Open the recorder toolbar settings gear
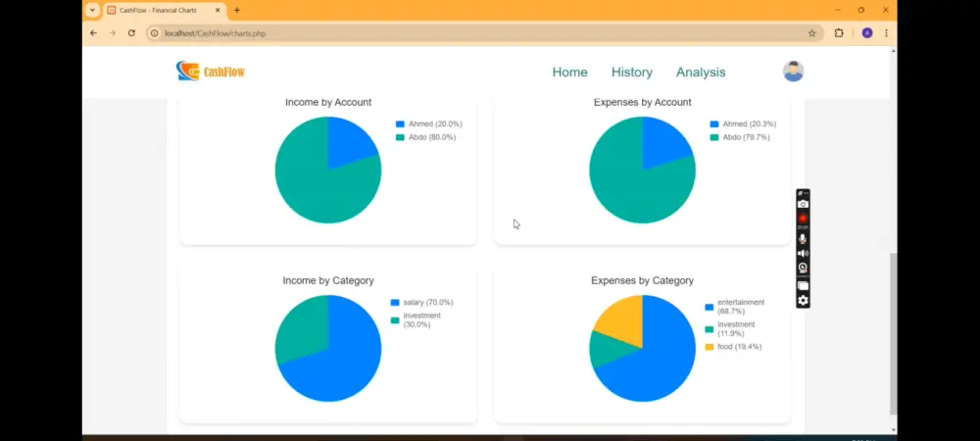Image resolution: width=980 pixels, height=441 pixels. (x=804, y=301)
